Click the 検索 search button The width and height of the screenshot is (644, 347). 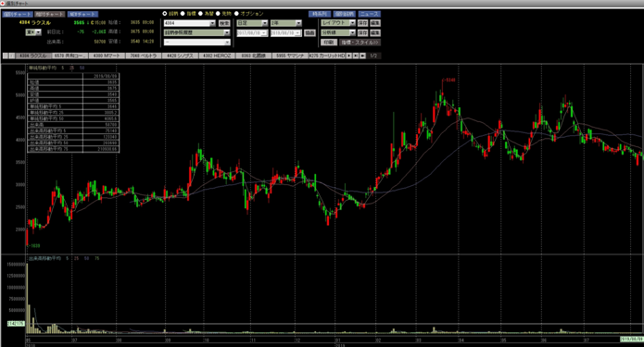[x=224, y=23]
